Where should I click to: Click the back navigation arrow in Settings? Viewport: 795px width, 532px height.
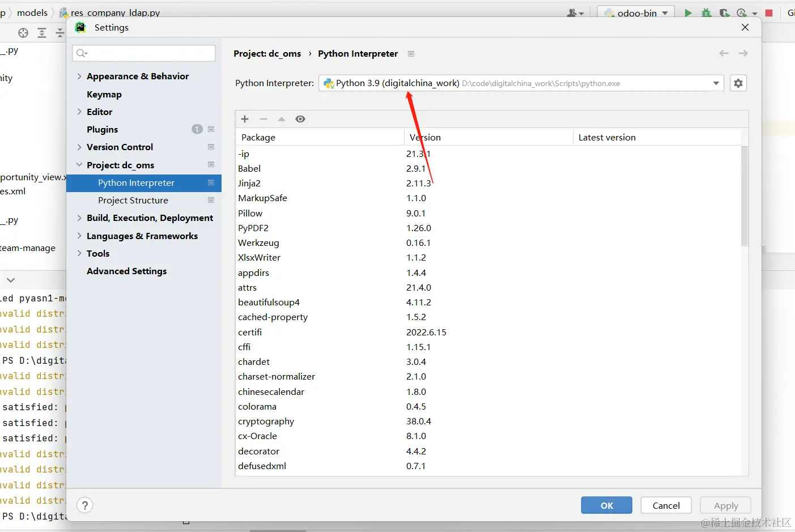724,53
